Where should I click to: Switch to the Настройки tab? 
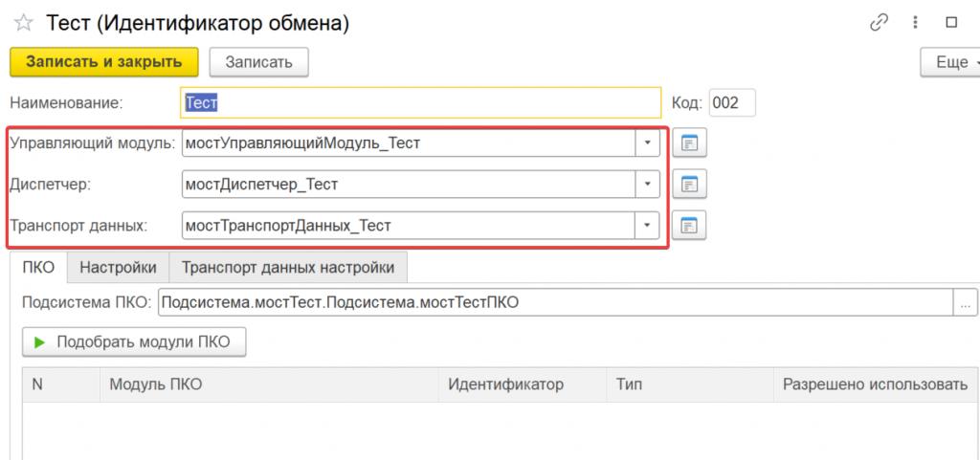[x=118, y=268]
